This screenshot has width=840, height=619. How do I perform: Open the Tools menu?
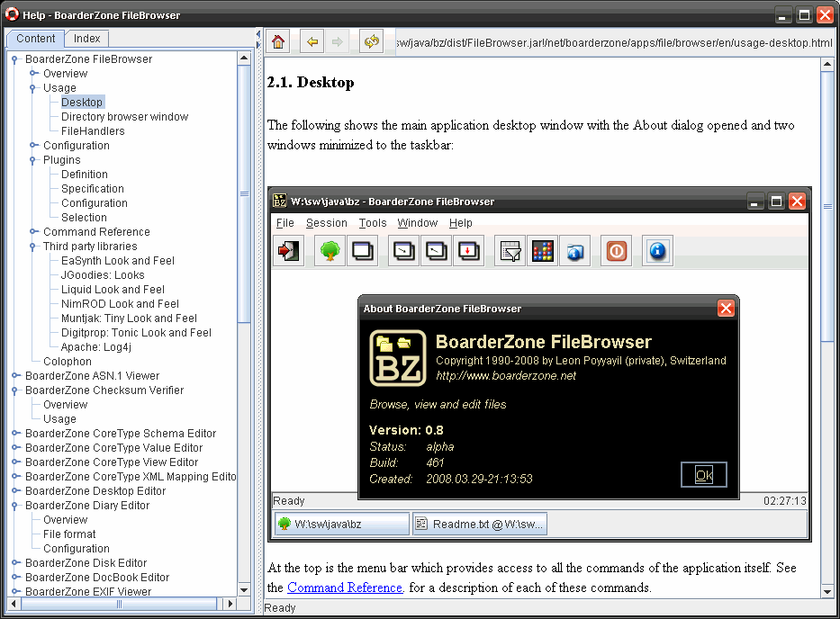point(373,223)
